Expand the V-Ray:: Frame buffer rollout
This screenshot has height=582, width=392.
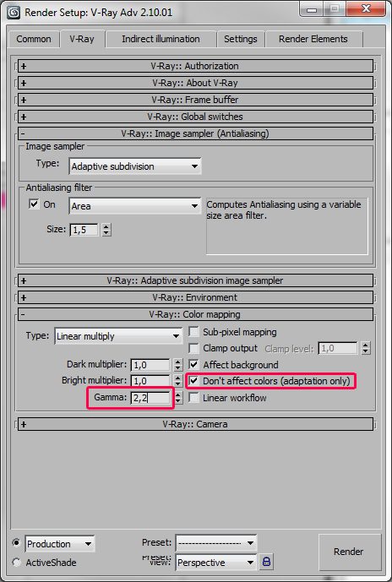click(x=196, y=100)
